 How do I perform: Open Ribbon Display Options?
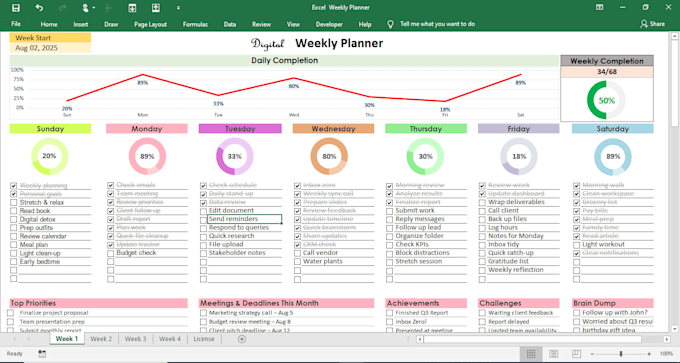(x=599, y=7)
